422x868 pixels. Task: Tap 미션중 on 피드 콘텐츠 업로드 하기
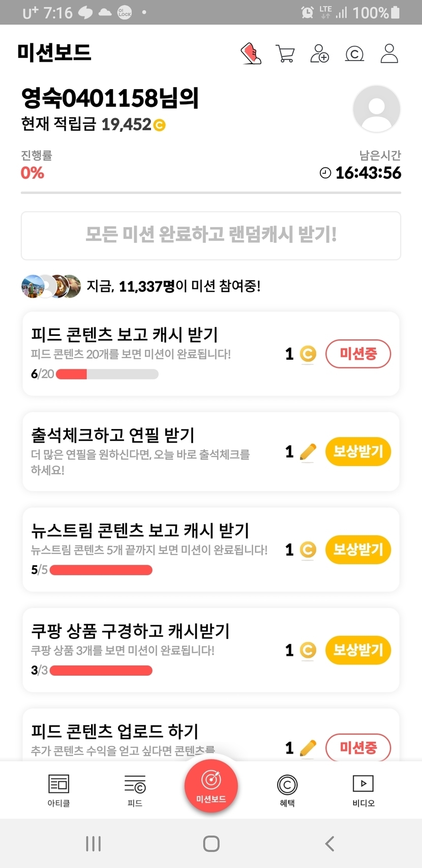click(358, 747)
